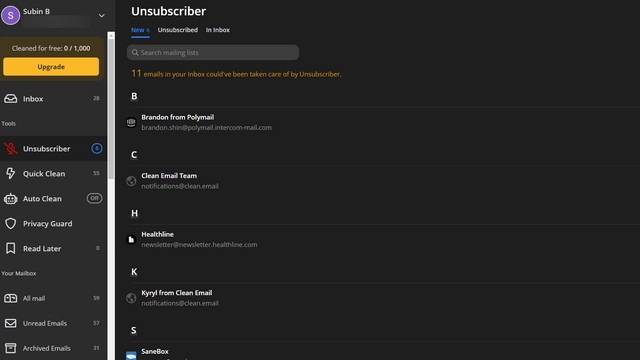This screenshot has height=360, width=640.
Task: Click the sidebar vertical scrollbar
Action: click(111, 108)
